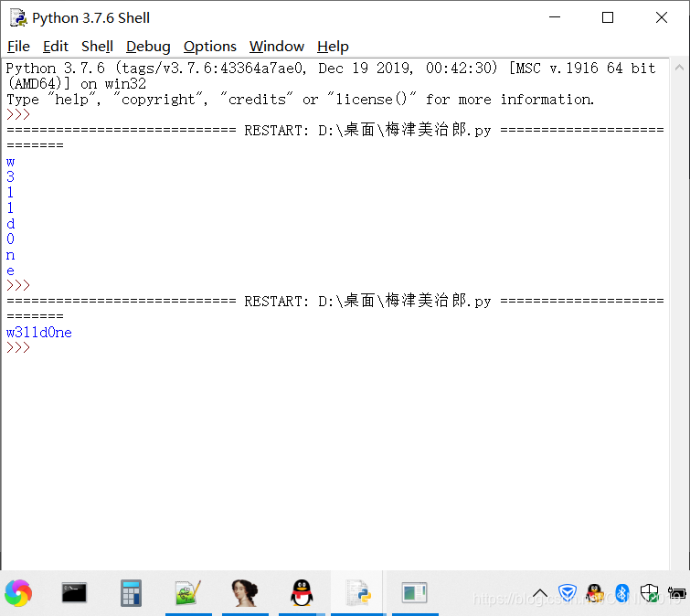Viewport: 690px width, 616px height.
Task: Open the Options menu
Action: pyautogui.click(x=210, y=47)
